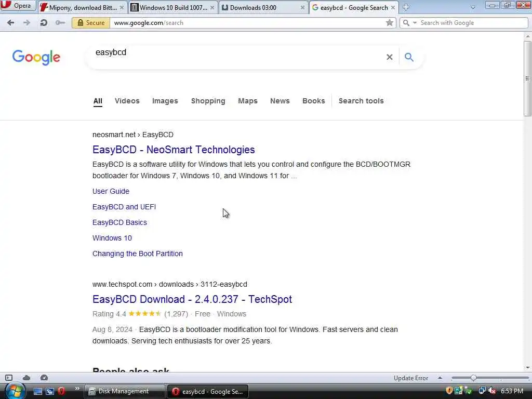Viewport: 532px width, 399px height.
Task: Switch to Videos results
Action: coord(127,101)
